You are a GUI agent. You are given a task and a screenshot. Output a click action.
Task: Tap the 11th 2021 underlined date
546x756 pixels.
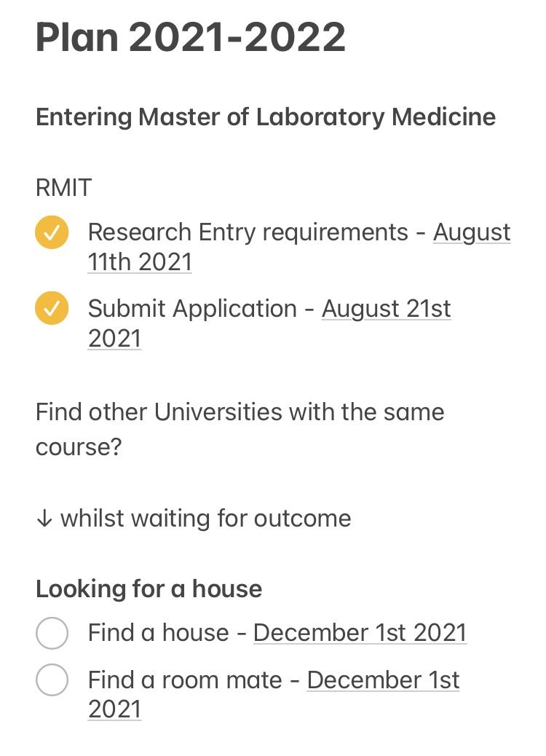pyautogui.click(x=140, y=262)
